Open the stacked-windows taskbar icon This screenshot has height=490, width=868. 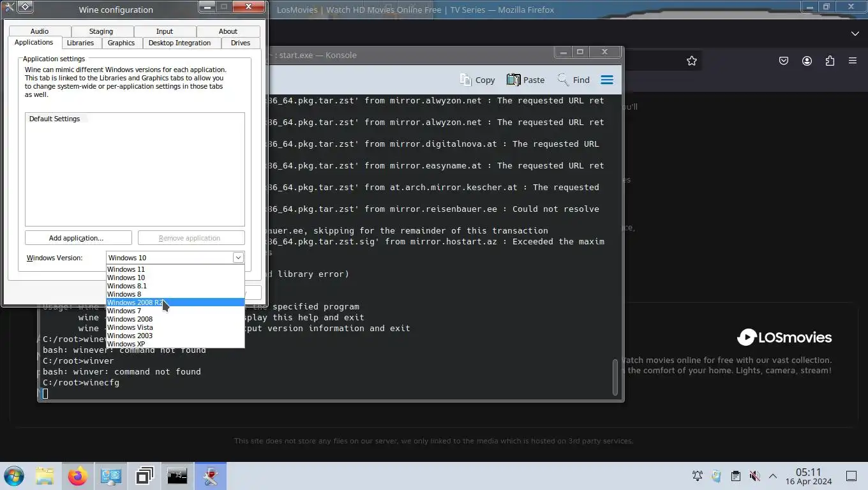click(144, 476)
